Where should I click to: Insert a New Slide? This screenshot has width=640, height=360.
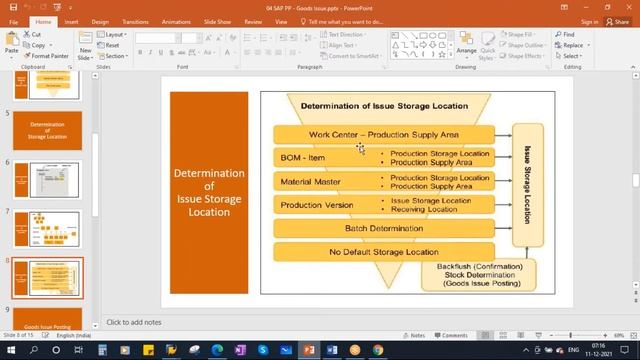(85, 46)
